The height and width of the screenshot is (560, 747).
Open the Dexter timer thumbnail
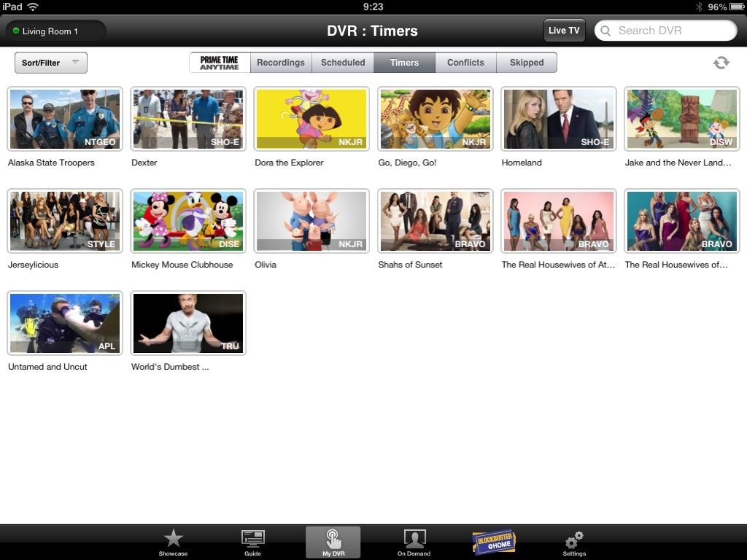(188, 119)
